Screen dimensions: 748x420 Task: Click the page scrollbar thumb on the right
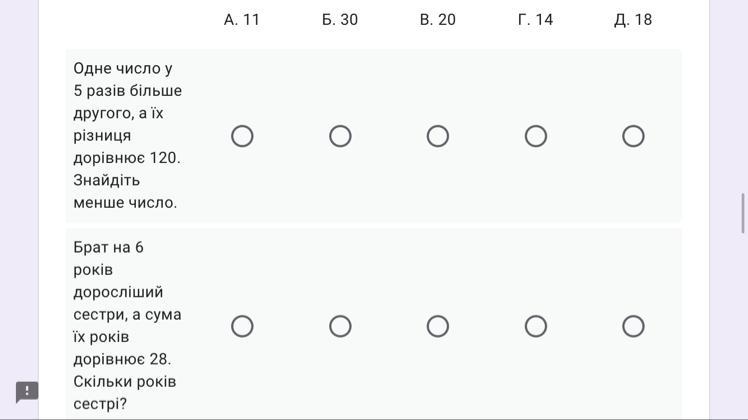tap(743, 213)
